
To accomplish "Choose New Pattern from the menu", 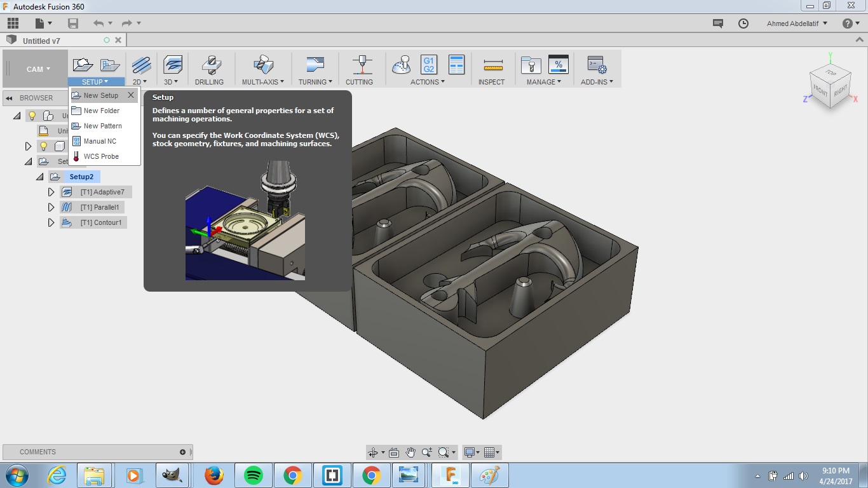I will (102, 126).
